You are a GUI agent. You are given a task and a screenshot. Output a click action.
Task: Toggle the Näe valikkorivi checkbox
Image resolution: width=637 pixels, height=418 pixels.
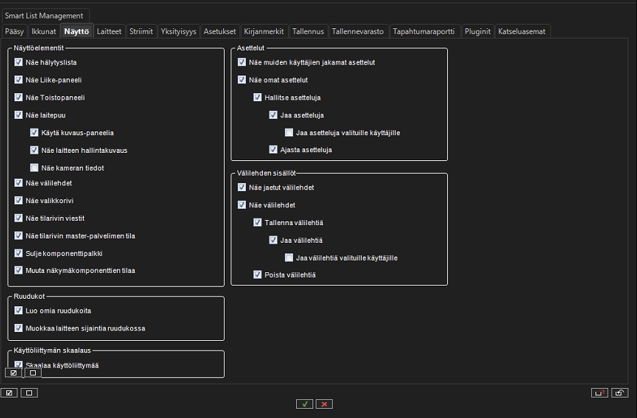(18, 200)
